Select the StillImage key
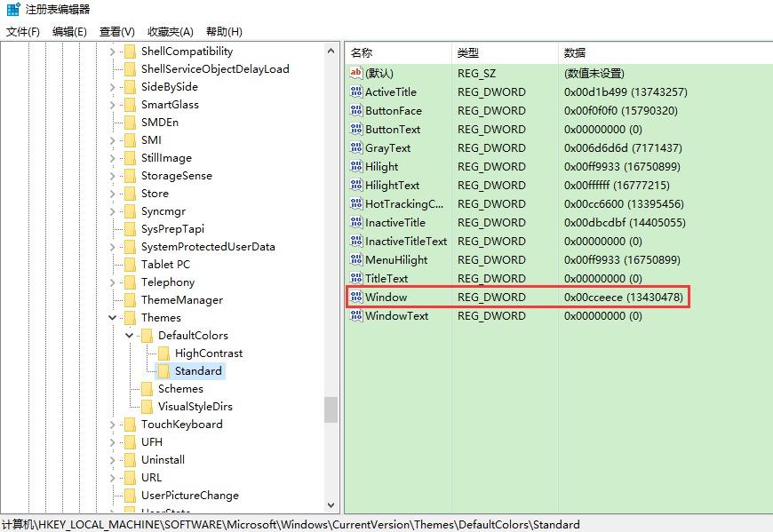The height and width of the screenshot is (532, 773). (x=166, y=157)
